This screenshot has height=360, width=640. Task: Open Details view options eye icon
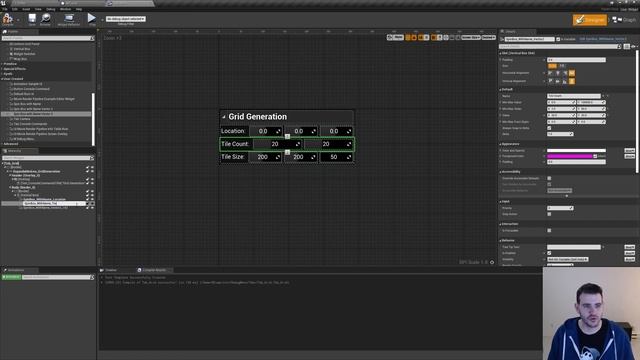click(633, 47)
